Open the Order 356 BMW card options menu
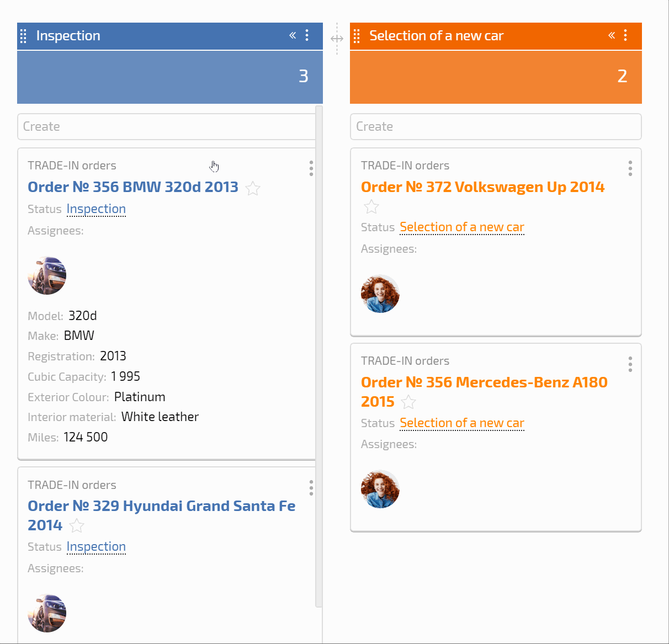Viewport: 669px width, 644px height. point(311,168)
